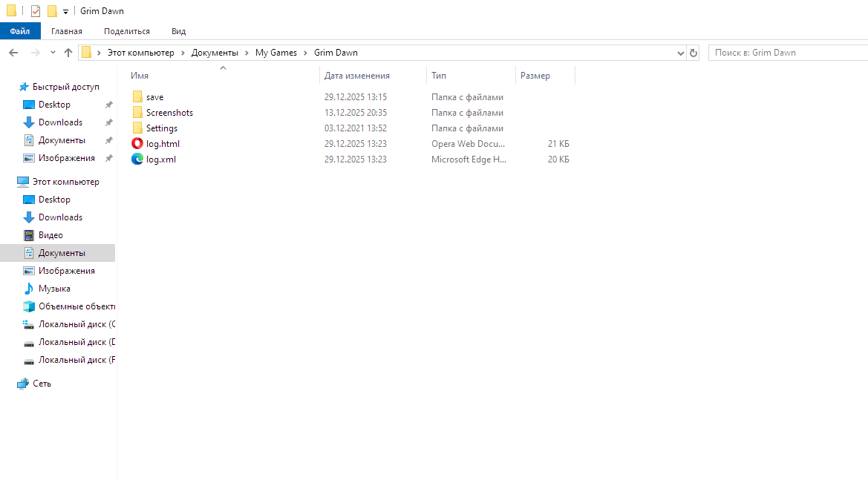Click the pinned Downloads arrow icon
The width and height of the screenshot is (868, 480).
coord(29,122)
